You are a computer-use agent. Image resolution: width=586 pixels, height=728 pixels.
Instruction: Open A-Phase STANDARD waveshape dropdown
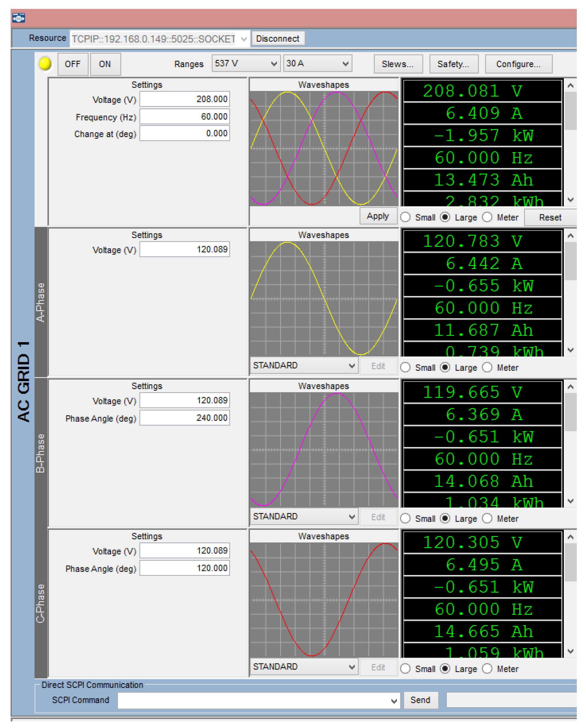pos(304,366)
